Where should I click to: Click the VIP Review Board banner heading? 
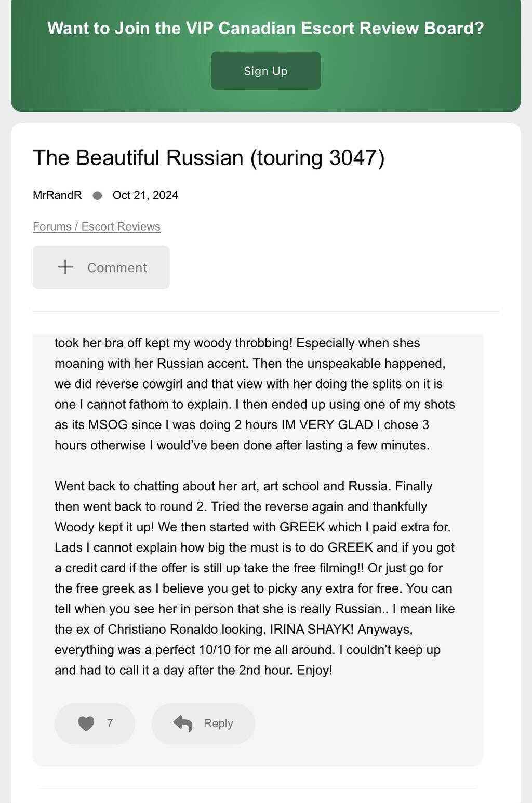[265, 28]
